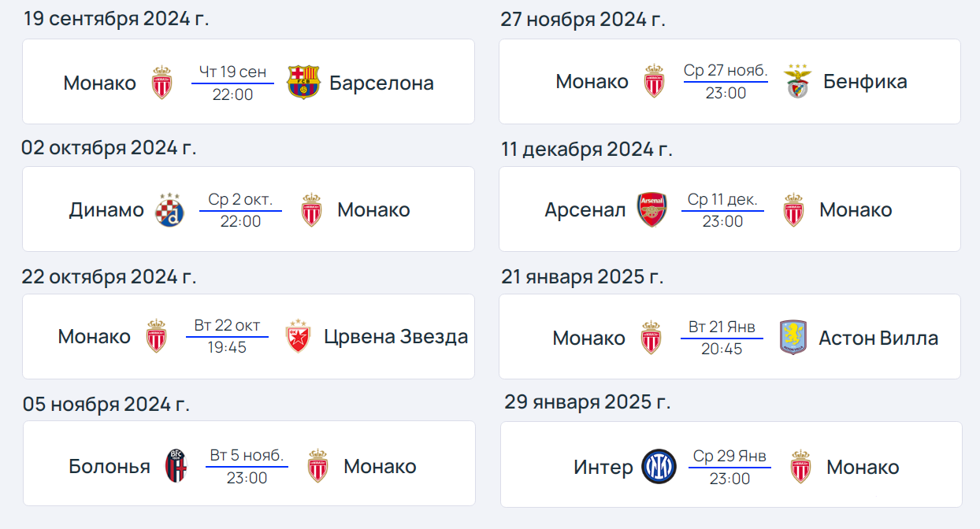Click the Aston Villa club crest

coord(793,338)
